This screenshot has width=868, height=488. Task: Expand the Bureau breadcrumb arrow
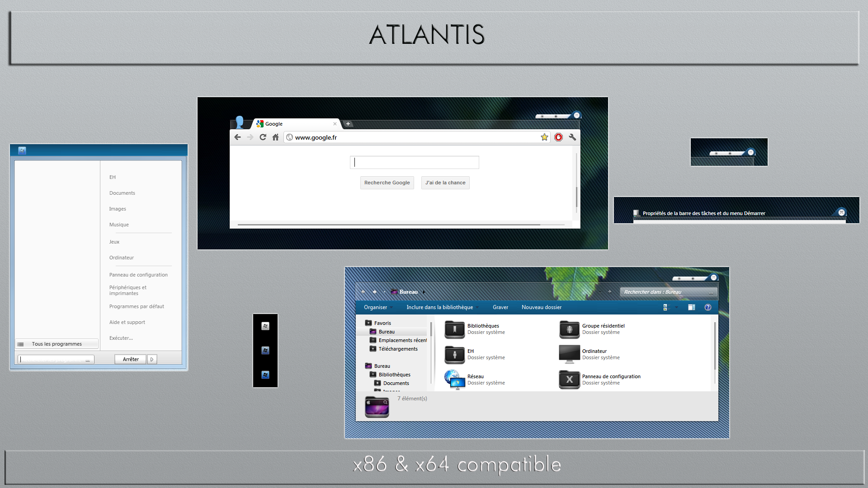click(424, 292)
